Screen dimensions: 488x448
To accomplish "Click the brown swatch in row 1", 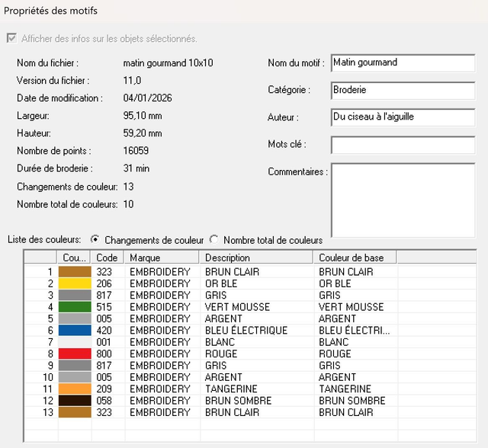I will (74, 271).
